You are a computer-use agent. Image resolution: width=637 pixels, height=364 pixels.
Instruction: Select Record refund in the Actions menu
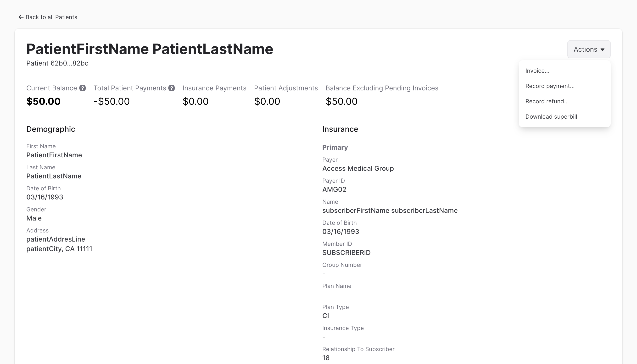tap(547, 101)
